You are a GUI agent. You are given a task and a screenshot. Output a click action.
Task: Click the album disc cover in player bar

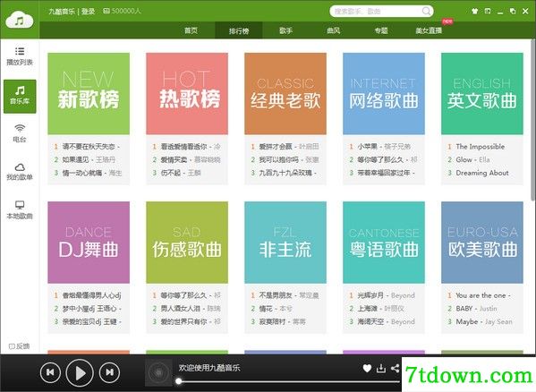tap(158, 372)
